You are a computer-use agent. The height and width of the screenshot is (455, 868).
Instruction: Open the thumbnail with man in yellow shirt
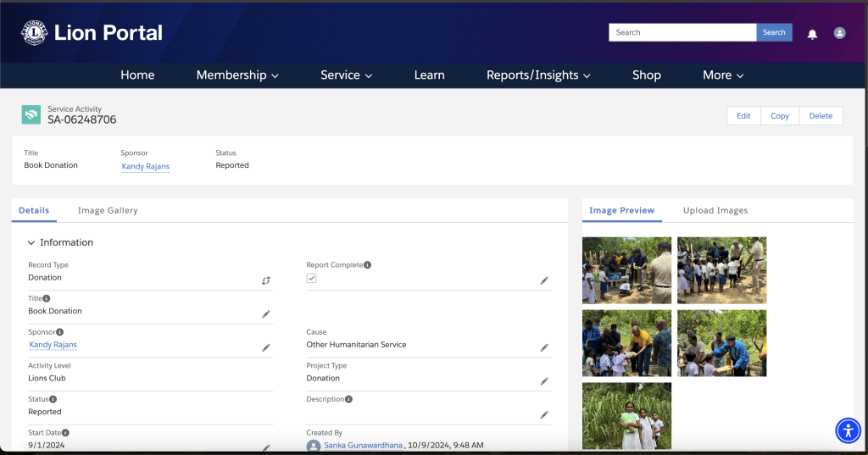tap(626, 343)
